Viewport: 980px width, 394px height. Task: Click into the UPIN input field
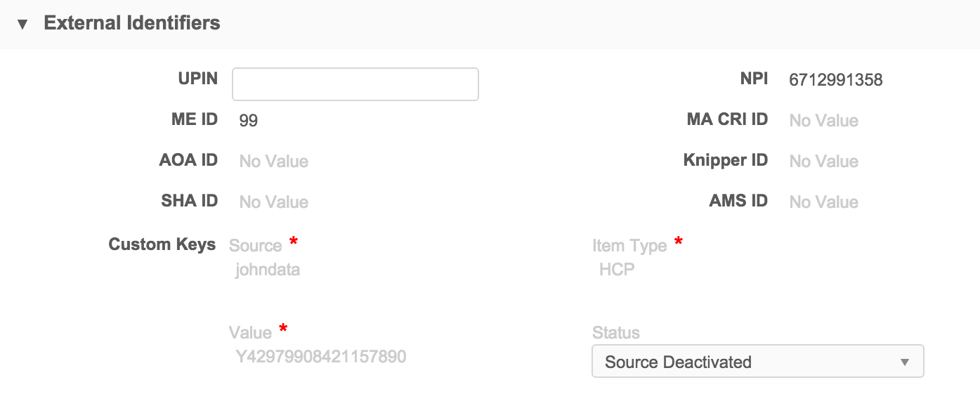(355, 84)
